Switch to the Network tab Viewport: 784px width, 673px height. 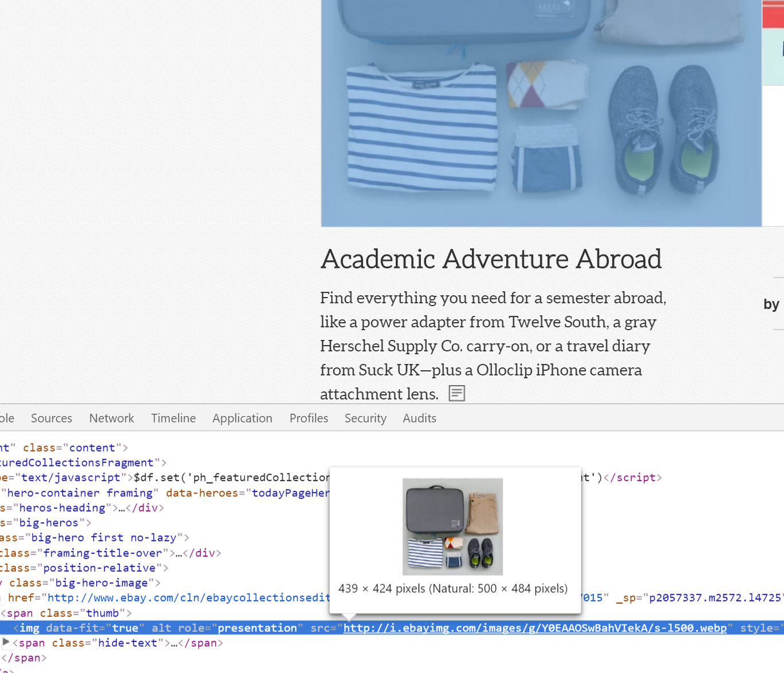112,418
